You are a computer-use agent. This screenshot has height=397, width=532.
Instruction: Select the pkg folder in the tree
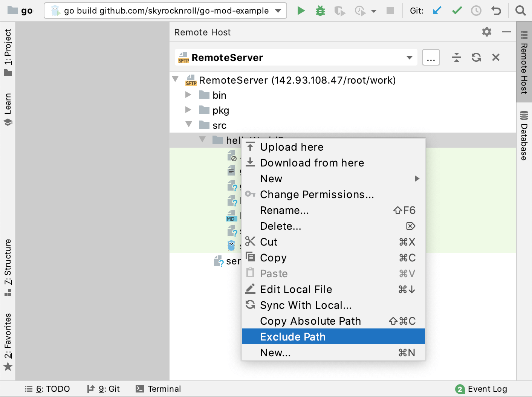point(221,110)
